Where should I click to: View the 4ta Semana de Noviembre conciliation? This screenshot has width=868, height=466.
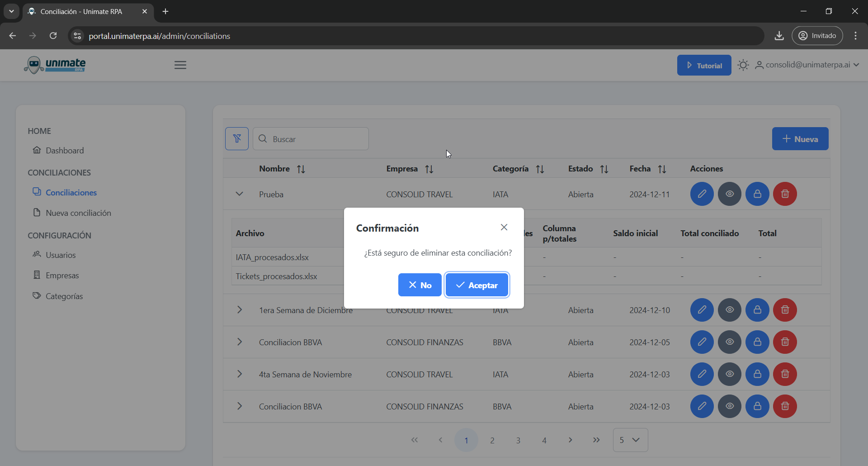coord(730,374)
